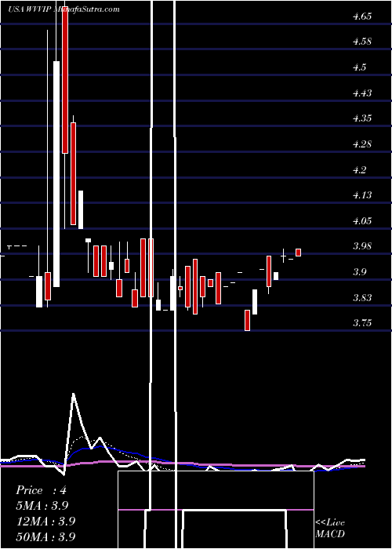Click the tallest red candlestick near 4.65
Screen dimensions: 392x549
pyautogui.click(x=65, y=80)
